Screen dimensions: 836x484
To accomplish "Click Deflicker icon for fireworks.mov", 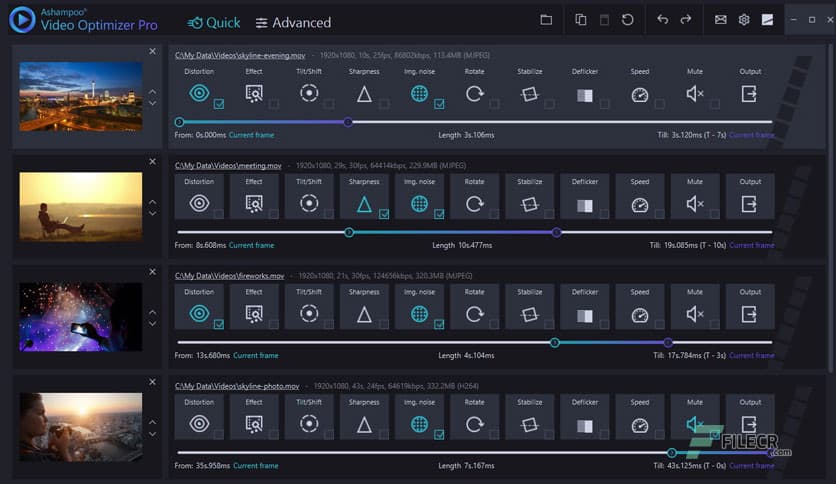I will pyautogui.click(x=585, y=316).
